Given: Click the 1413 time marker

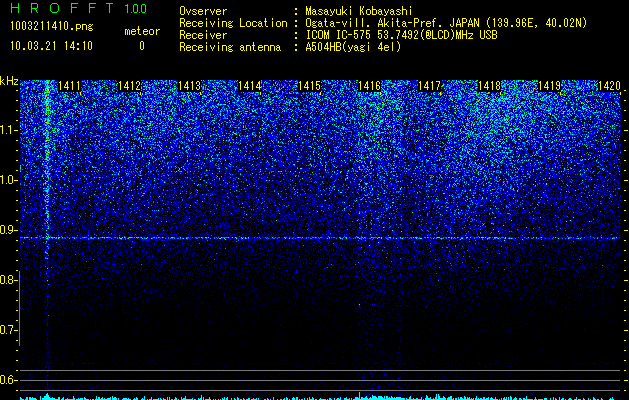Looking at the screenshot, I should pos(189,86).
